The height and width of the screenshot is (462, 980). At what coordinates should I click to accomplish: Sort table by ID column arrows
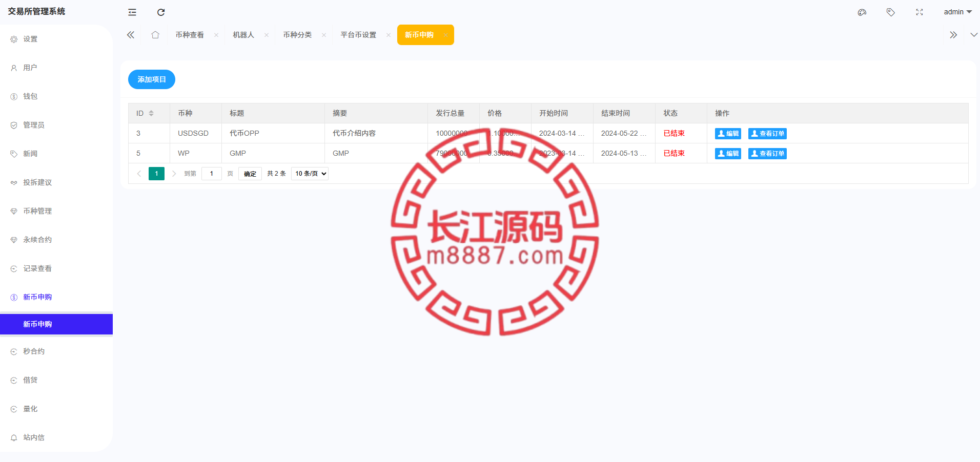click(x=151, y=113)
